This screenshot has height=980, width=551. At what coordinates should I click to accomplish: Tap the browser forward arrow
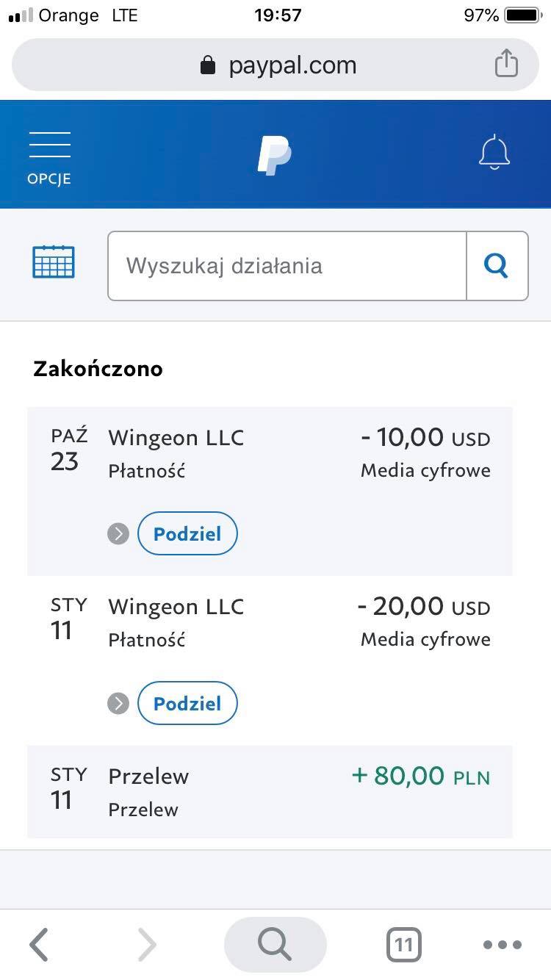click(x=147, y=945)
